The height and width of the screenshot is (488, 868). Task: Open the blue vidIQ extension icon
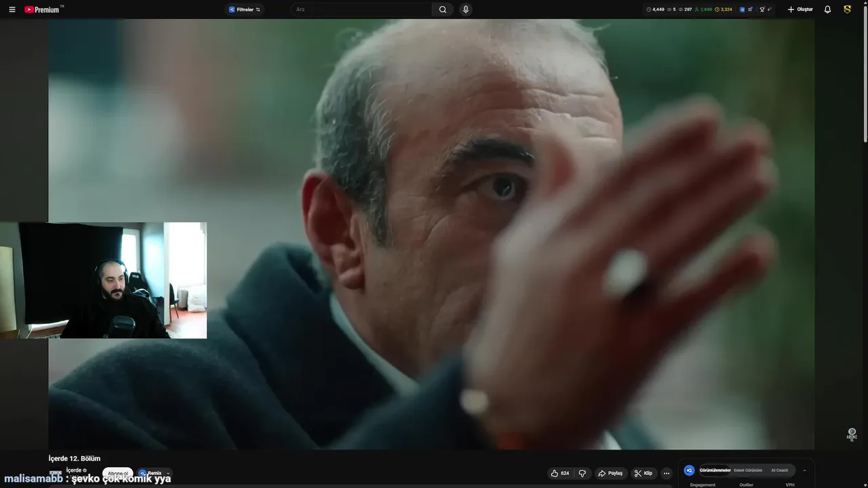click(742, 9)
